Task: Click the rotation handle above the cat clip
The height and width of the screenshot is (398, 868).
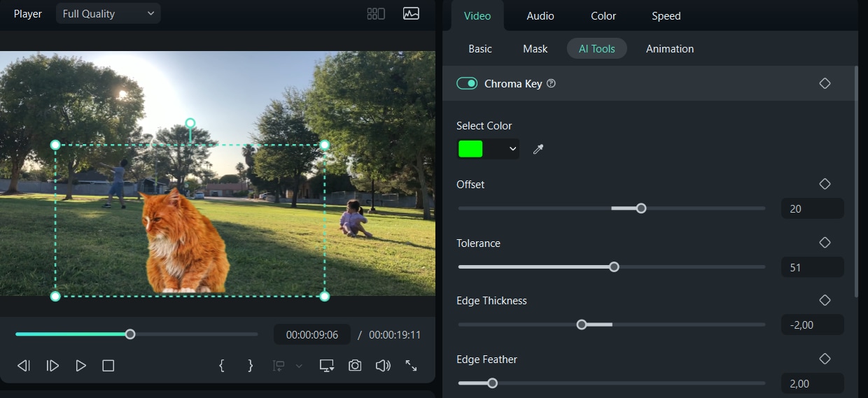Action: 190,123
